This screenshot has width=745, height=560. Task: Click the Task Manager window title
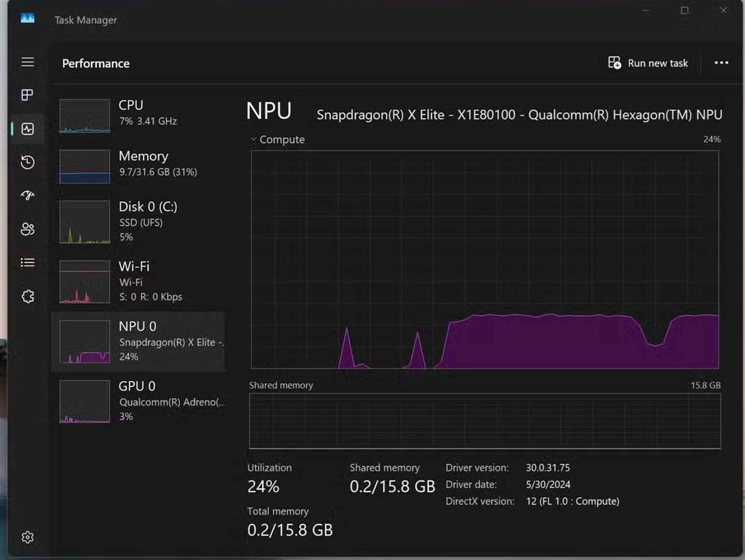coord(85,20)
